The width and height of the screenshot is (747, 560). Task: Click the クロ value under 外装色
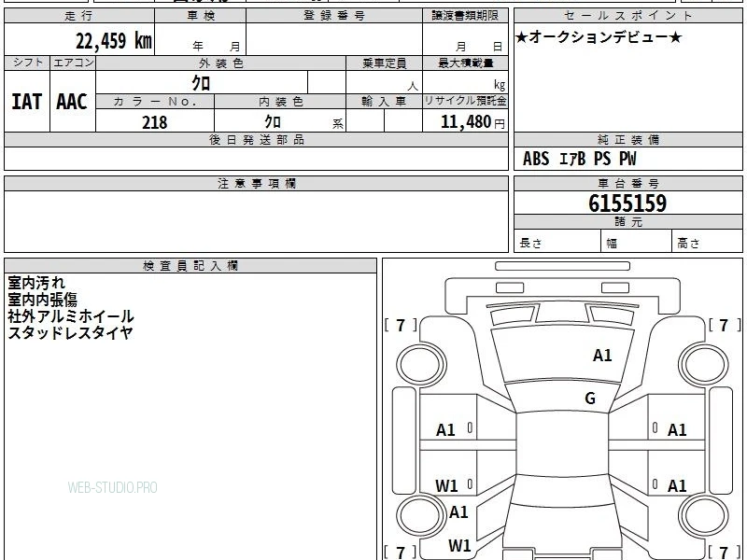coord(201,83)
